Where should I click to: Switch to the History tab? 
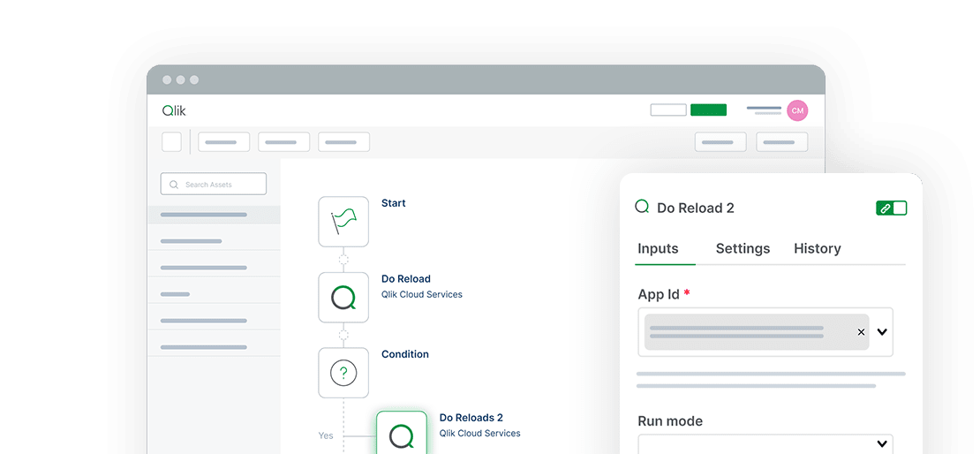pos(817,248)
